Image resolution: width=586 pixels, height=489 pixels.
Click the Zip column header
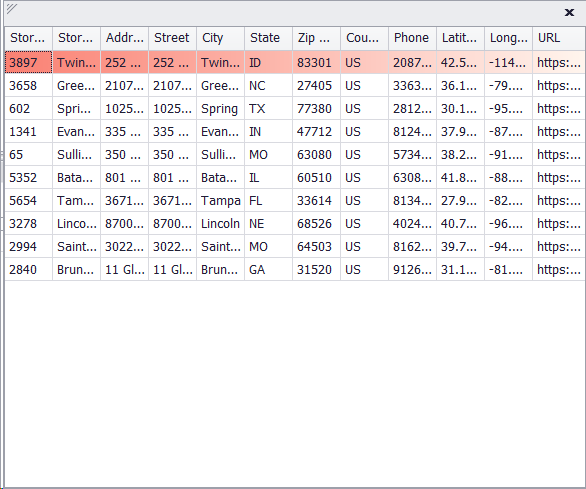click(x=316, y=38)
